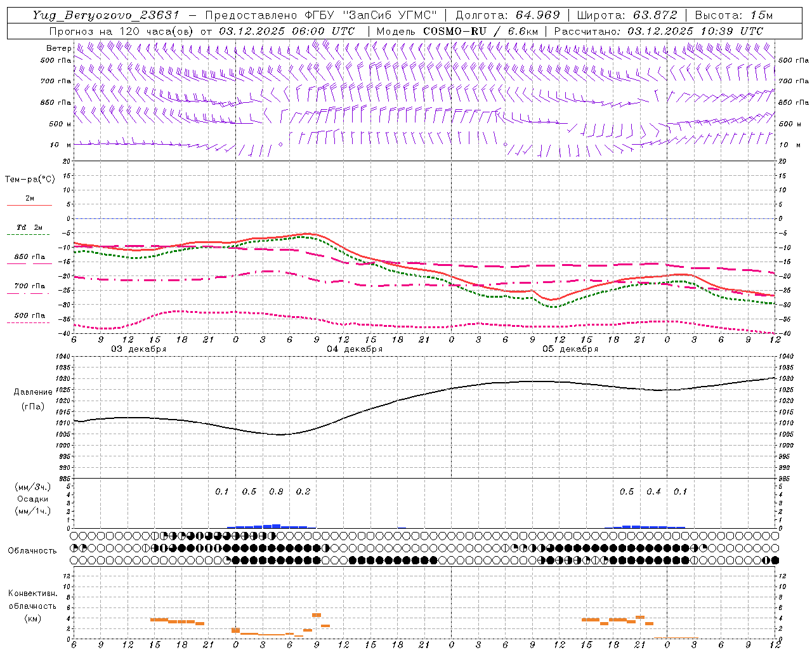812x650 pixels.
Task: Select the text Предоставлено ФГБУ "ЗапСиб УГМС"
Action: click(321, 15)
